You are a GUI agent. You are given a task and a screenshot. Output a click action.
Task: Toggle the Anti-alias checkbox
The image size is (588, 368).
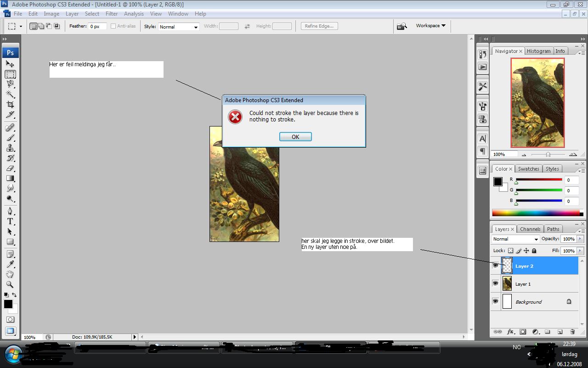tap(113, 26)
